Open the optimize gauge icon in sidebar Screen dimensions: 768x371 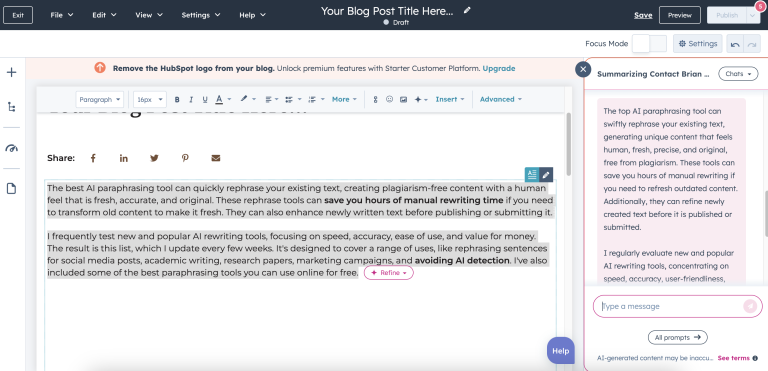coord(11,148)
